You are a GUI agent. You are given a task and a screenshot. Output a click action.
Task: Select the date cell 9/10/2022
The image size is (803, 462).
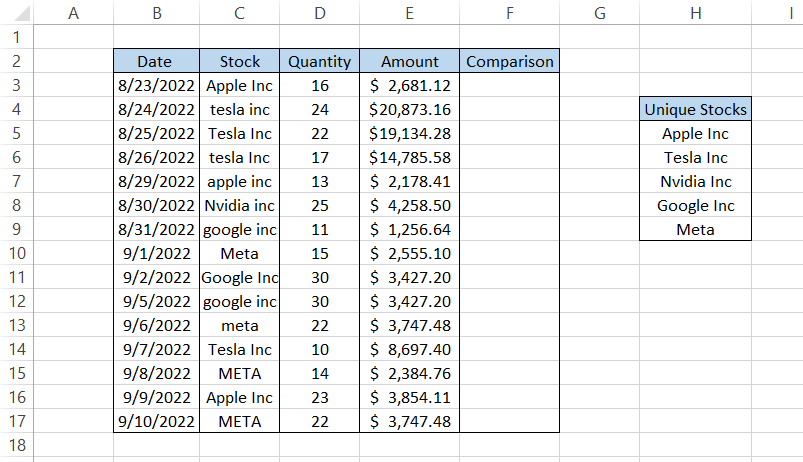coord(156,422)
